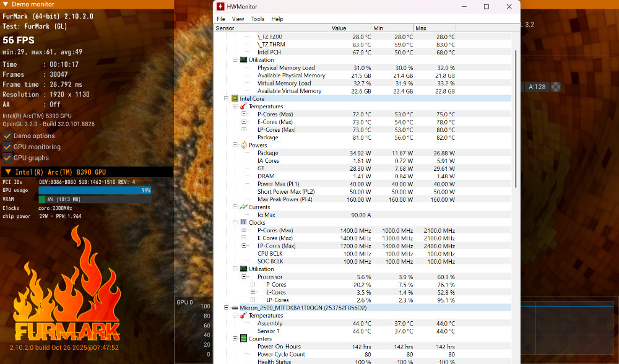
Task: Toggle GPU monitoring checkbox in FurMark
Action: pos(7,147)
